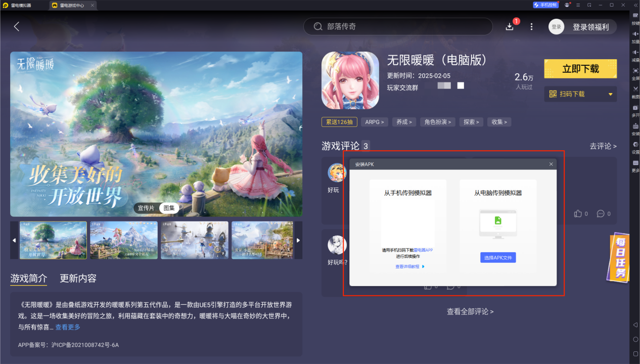
Task: Switch to the 宣传片 tab on banner
Action: 147,208
